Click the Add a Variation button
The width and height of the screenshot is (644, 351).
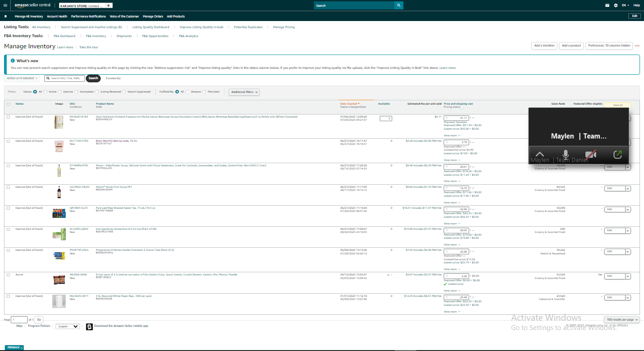544,46
